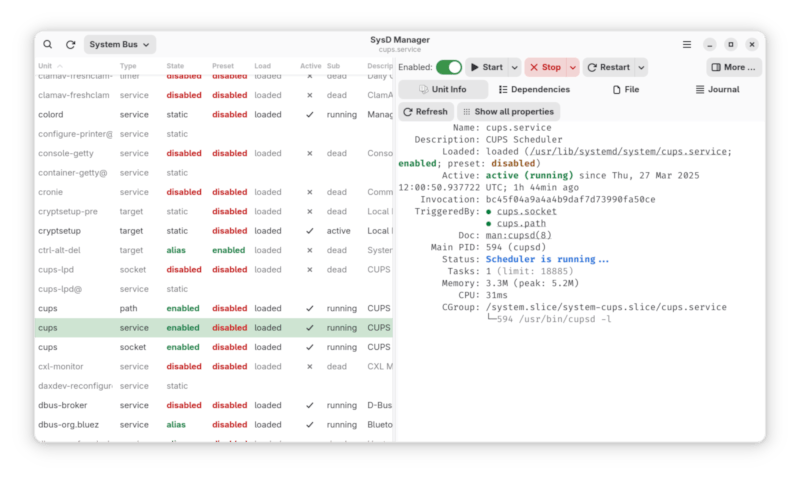Image resolution: width=800 pixels, height=480 pixels.
Task: Expand the Stop button dropdown arrow
Action: 573,67
